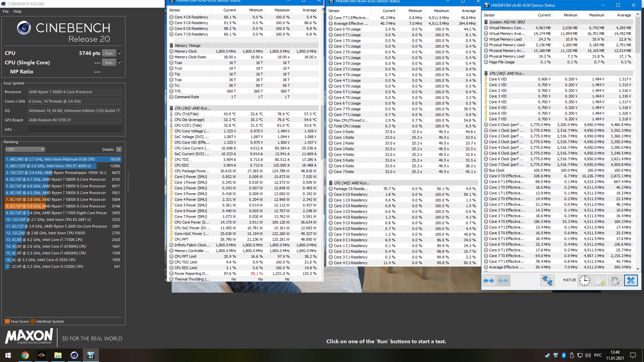Reset the sensor timer clock icon
The height and width of the screenshot is (362, 644).
point(584,281)
